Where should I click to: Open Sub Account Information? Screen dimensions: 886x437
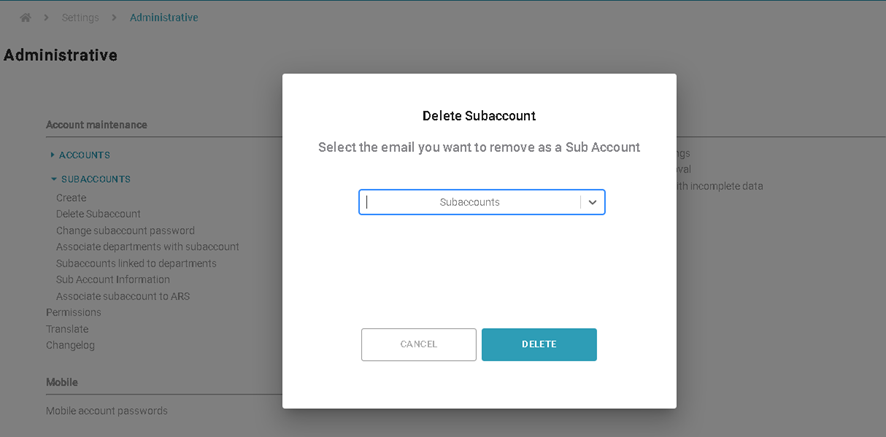(113, 280)
